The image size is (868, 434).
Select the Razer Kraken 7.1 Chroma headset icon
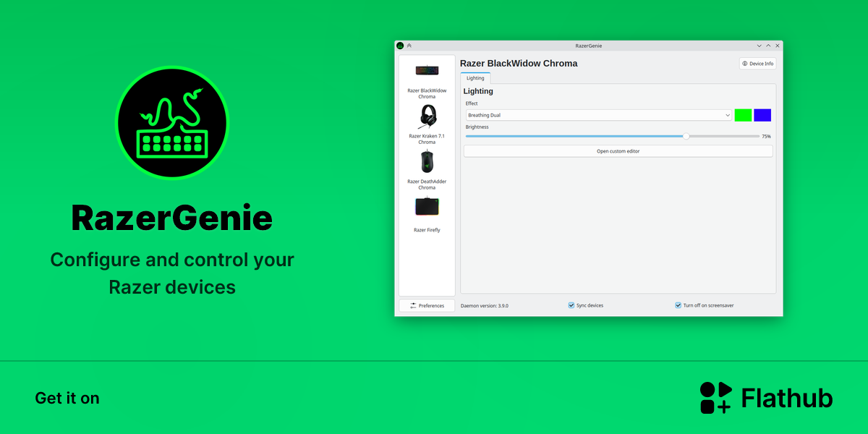pyautogui.click(x=427, y=116)
